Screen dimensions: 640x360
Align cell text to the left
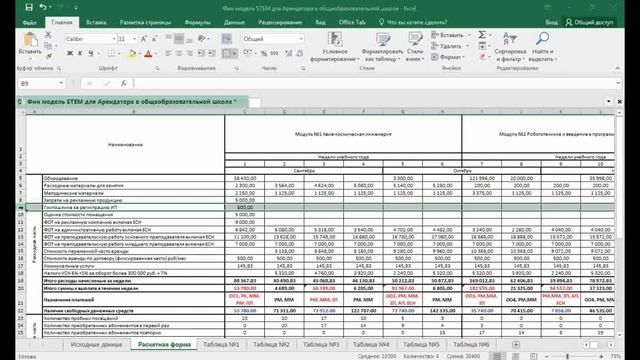(x=168, y=53)
